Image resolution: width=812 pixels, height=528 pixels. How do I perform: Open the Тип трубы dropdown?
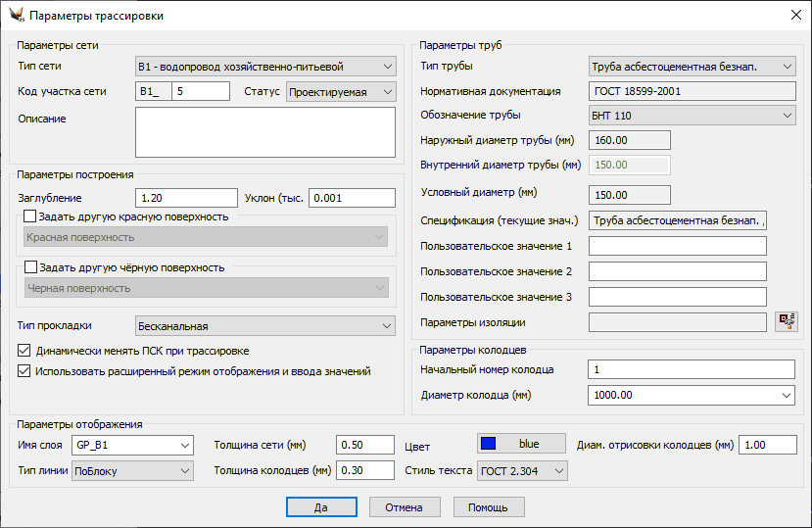tap(693, 67)
